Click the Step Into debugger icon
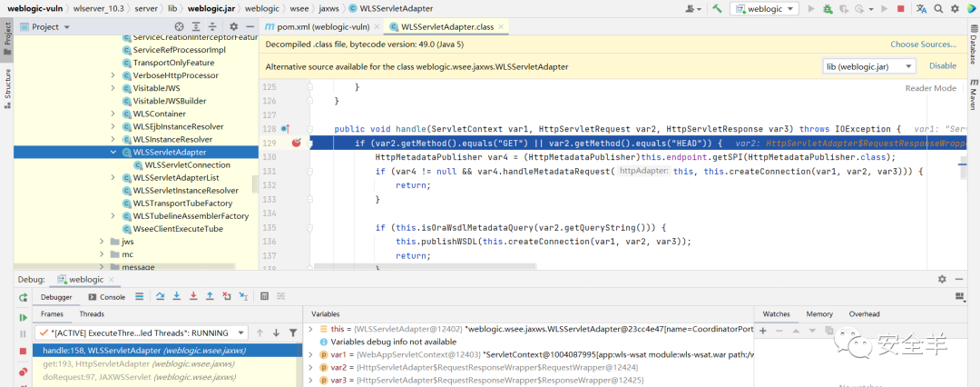The height and width of the screenshot is (387, 980). pos(177,297)
